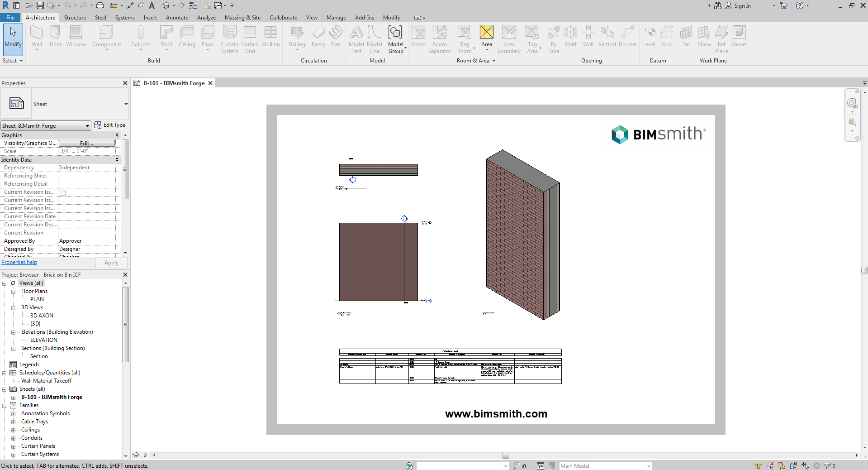Click the horizontal scrollbar thumb of the view

pos(506,456)
